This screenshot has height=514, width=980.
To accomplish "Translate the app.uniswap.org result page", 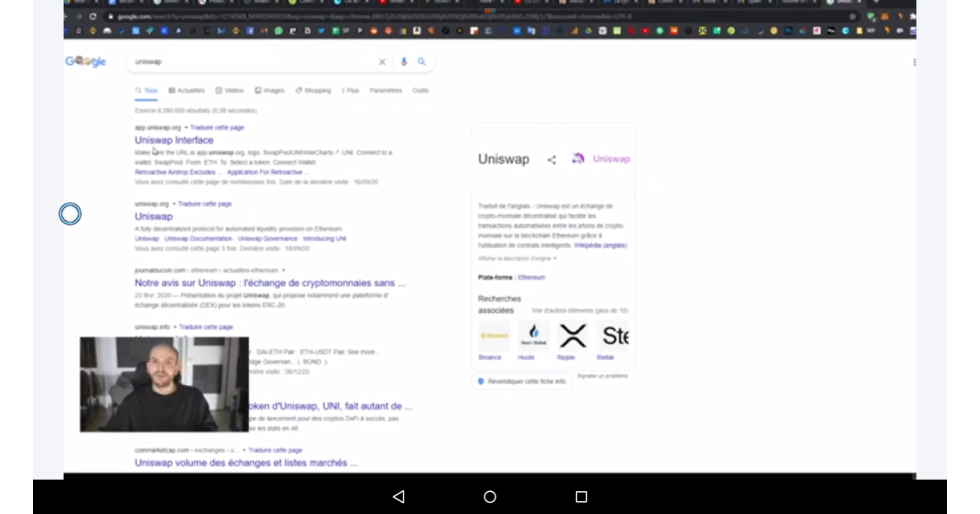I will coord(217,128).
